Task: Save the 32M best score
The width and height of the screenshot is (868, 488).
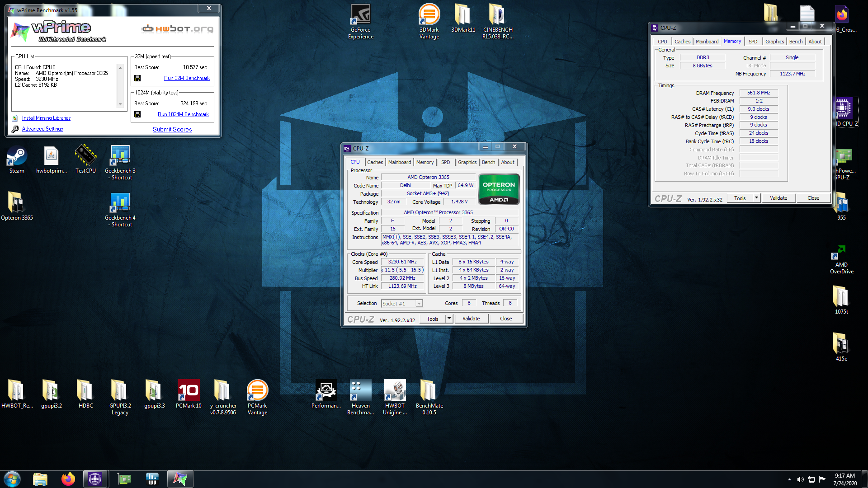Action: click(137, 78)
